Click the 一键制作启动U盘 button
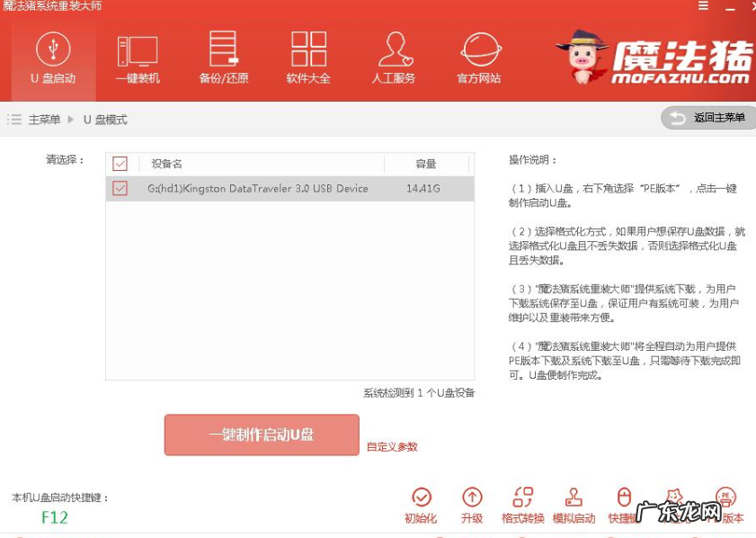 tap(261, 435)
